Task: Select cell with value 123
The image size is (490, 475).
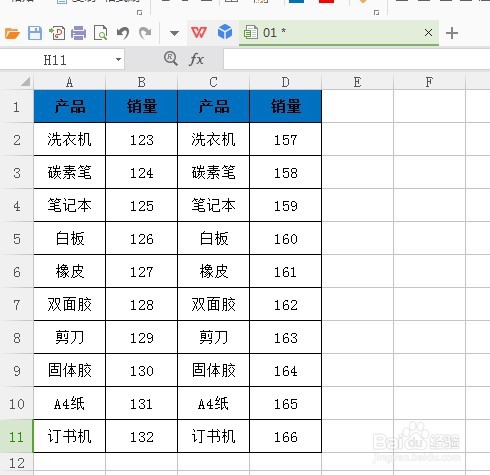Action: tap(141, 139)
